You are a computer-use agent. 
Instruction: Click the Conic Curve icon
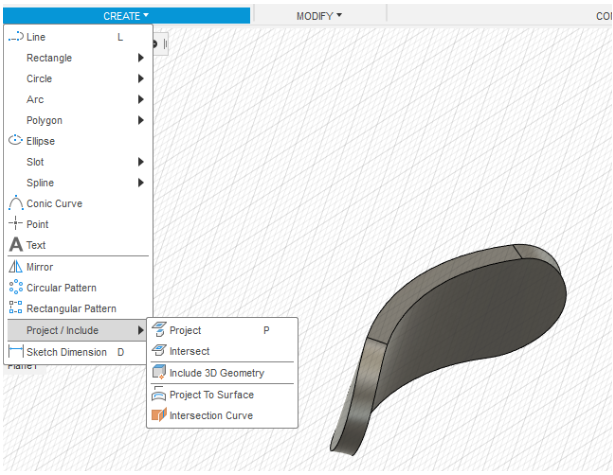[16, 203]
